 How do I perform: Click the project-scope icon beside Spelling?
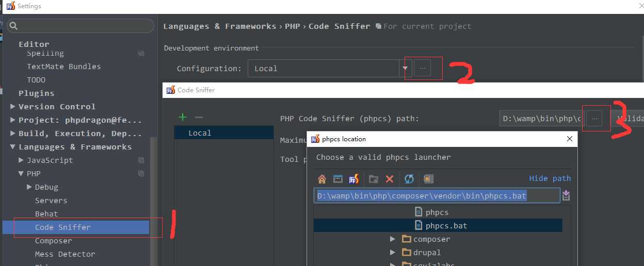coord(141,53)
